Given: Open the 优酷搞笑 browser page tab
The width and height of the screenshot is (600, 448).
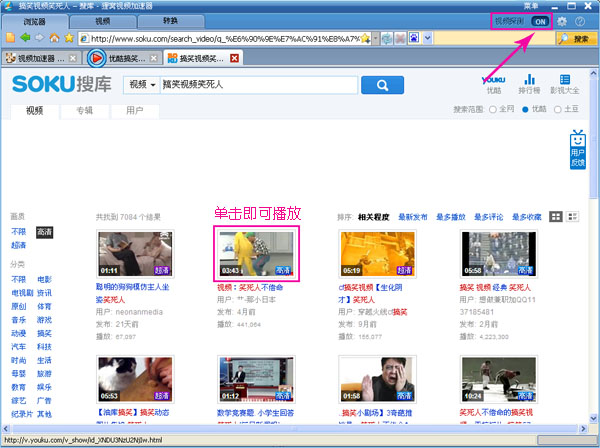Looking at the screenshot, I should 122,58.
